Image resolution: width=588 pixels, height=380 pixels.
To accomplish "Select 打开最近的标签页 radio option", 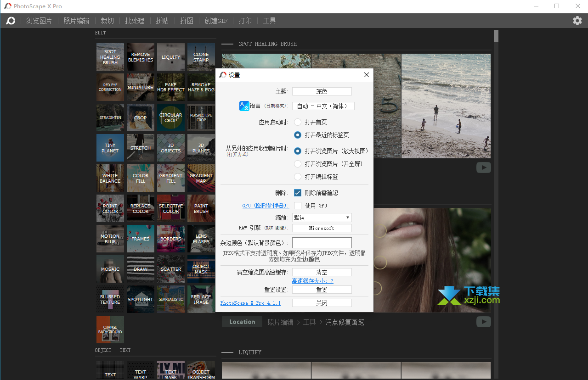I will pyautogui.click(x=298, y=135).
